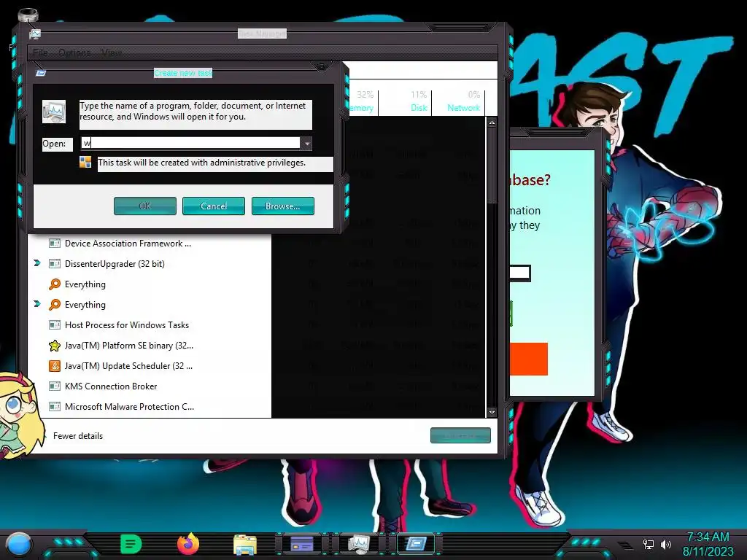This screenshot has height=560, width=747.
Task: Switch to Task Manager taskbar button
Action: click(x=358, y=544)
